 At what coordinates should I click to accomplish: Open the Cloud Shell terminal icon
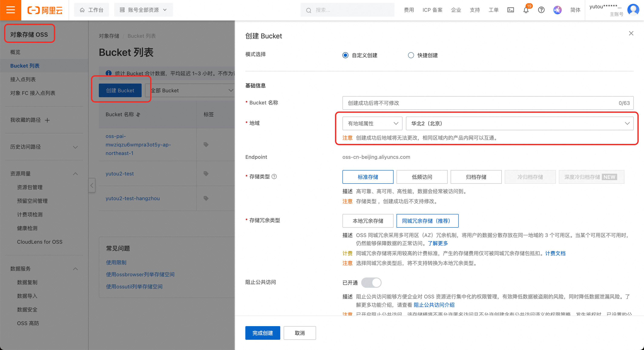[x=510, y=10]
